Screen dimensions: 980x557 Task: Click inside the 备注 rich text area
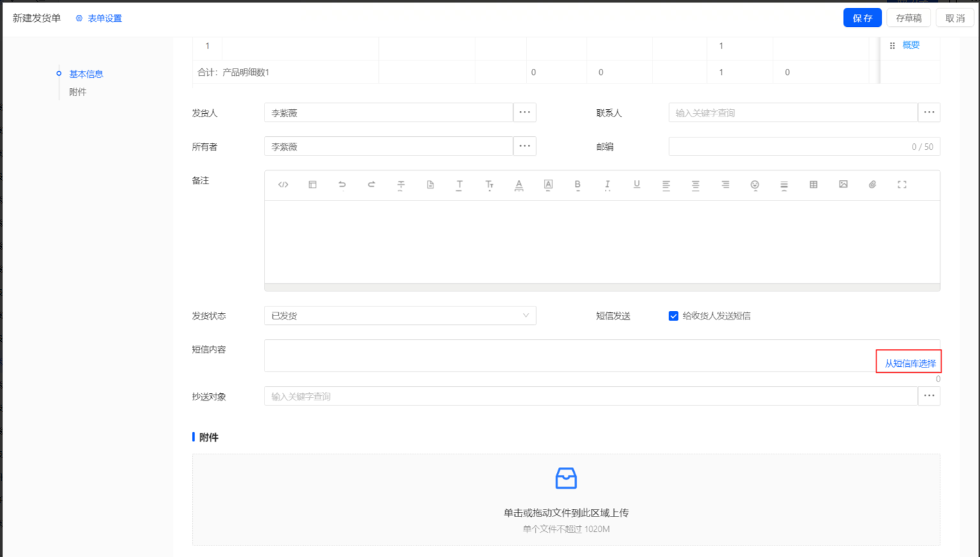click(602, 242)
